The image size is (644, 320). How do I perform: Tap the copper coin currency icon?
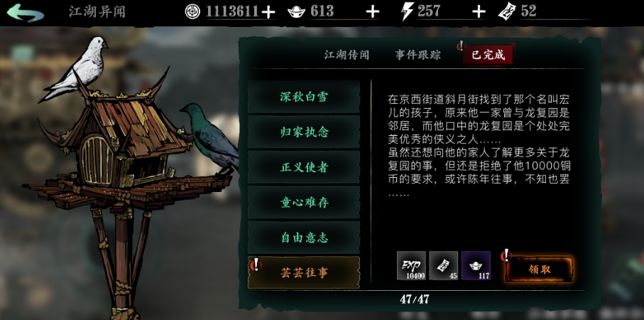(x=192, y=11)
